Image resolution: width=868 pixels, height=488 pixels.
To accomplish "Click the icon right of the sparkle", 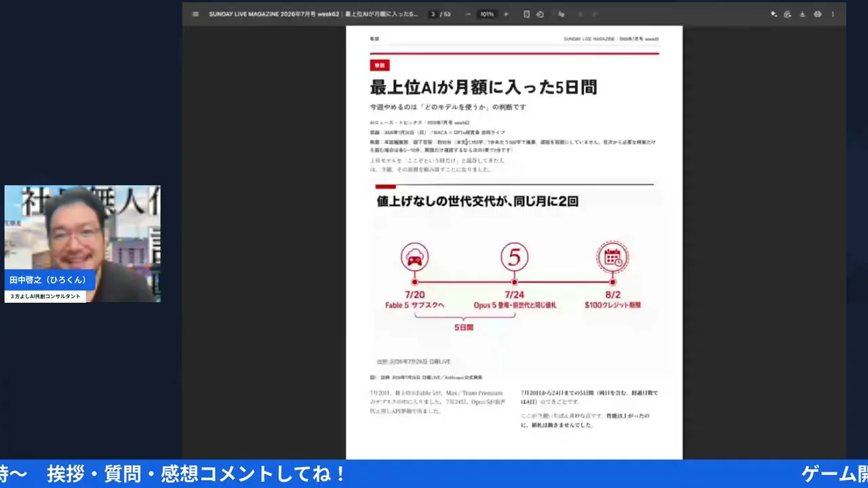I will point(787,14).
